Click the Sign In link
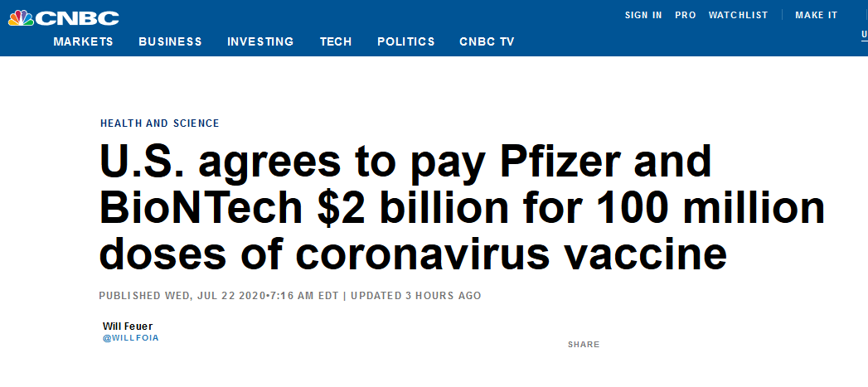This screenshot has width=868, height=387. click(643, 15)
